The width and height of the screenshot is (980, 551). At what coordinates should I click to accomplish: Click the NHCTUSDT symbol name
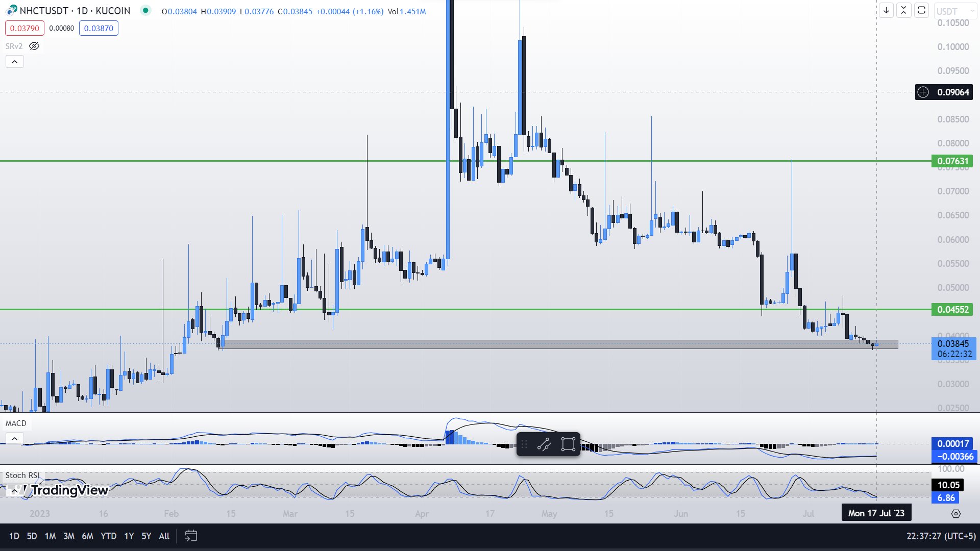pyautogui.click(x=43, y=10)
